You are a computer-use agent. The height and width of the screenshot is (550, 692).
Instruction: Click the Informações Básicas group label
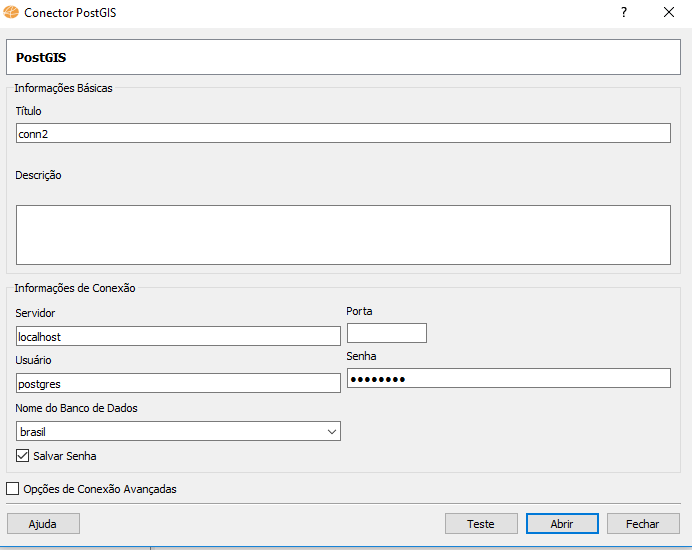click(64, 88)
